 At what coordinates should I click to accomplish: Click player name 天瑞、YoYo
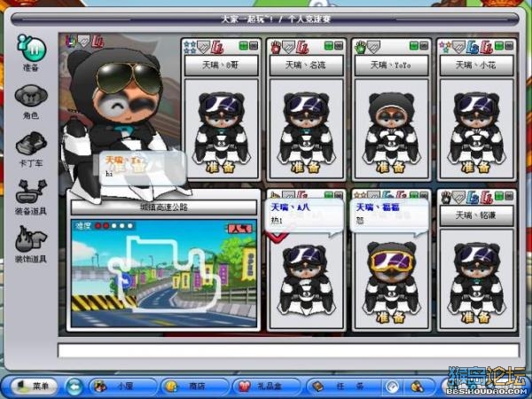pos(391,65)
